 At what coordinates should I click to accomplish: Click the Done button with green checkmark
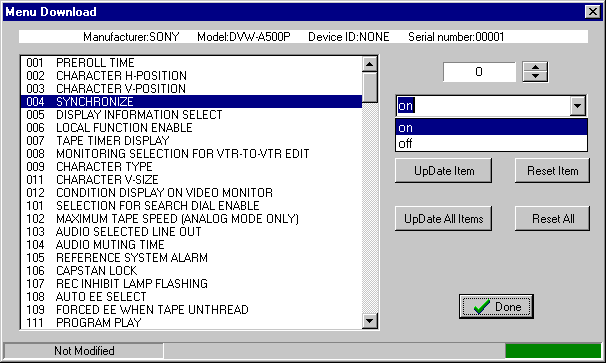496,307
